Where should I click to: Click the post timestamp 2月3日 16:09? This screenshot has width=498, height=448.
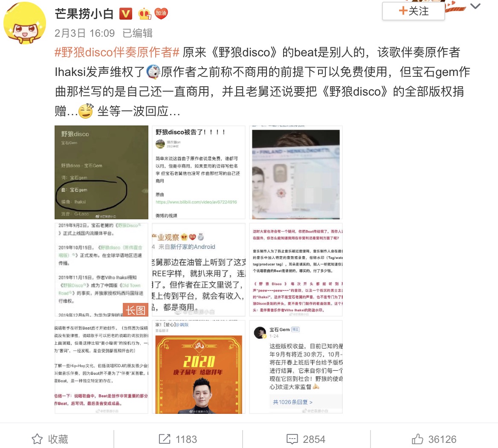(84, 33)
